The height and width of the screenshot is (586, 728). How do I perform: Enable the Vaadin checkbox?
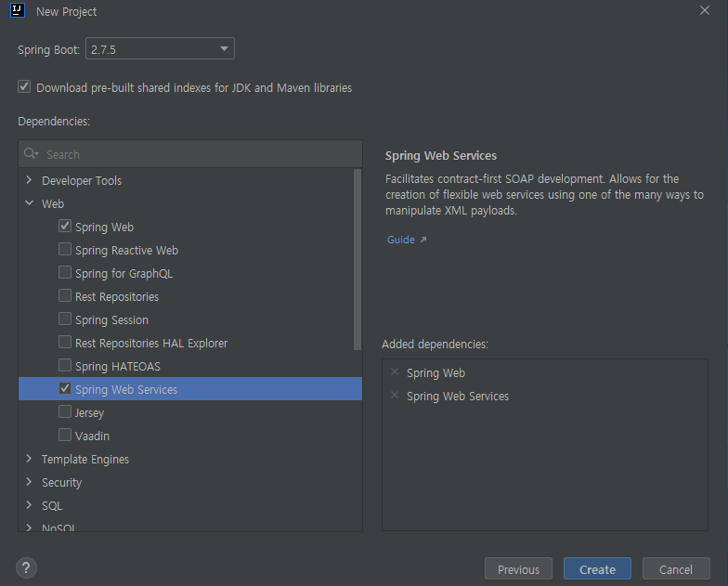tap(65, 435)
